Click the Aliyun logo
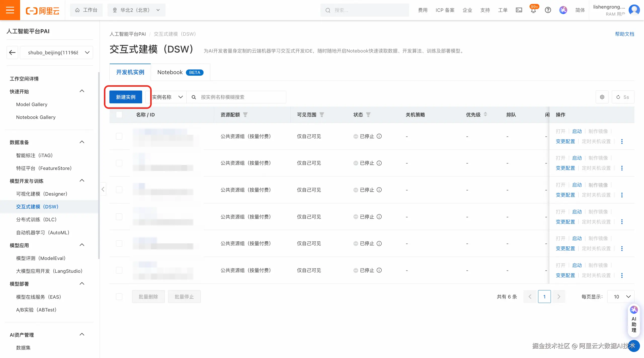The width and height of the screenshot is (644, 358). (43, 11)
